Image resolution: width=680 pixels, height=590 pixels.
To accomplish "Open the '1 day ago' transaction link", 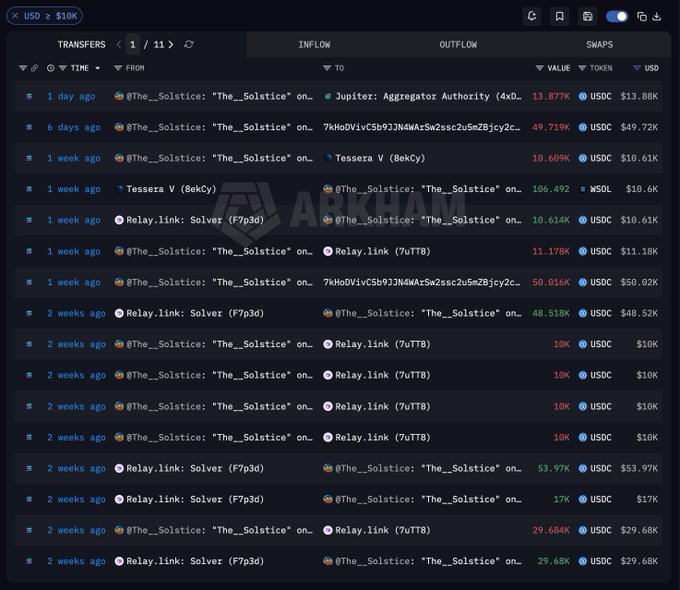I will (71, 96).
